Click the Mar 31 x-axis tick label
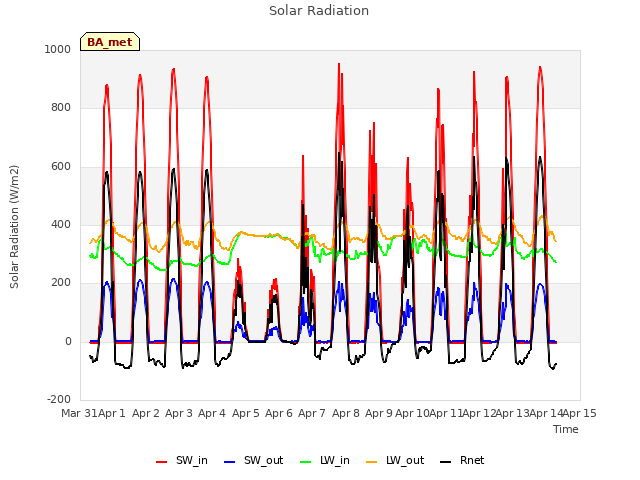 point(79,413)
